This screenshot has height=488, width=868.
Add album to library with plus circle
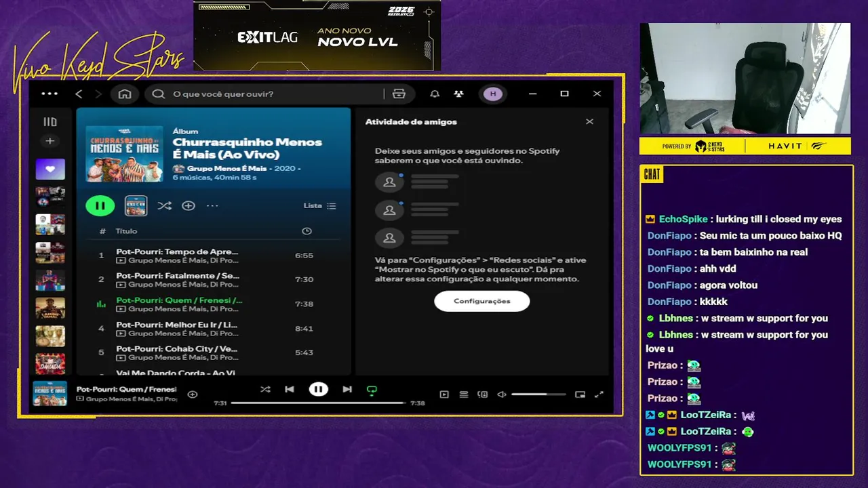189,205
